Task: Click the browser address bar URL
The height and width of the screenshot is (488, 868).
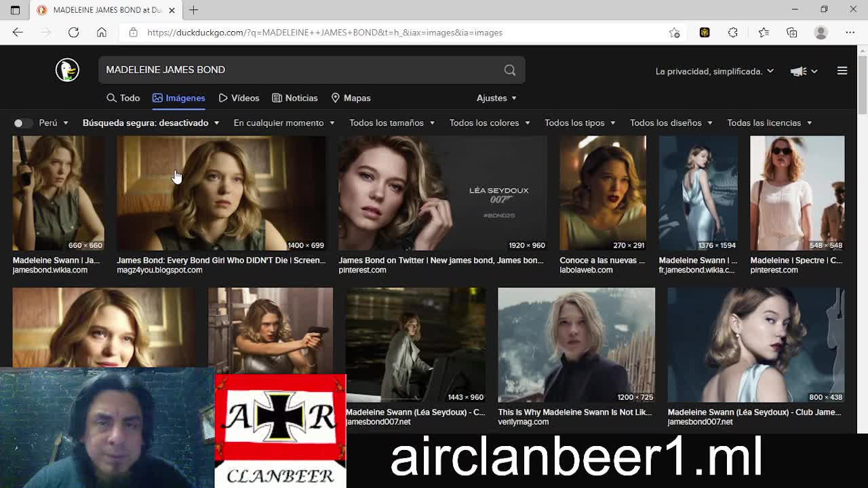Action: 325,33
